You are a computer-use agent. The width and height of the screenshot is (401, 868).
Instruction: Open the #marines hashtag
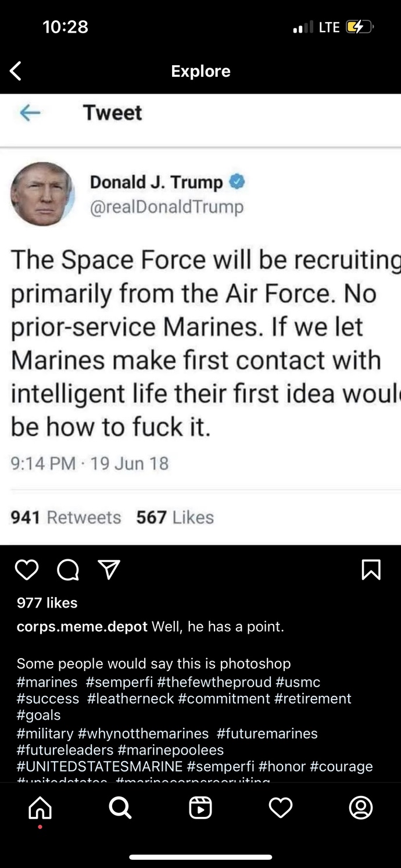tap(46, 682)
